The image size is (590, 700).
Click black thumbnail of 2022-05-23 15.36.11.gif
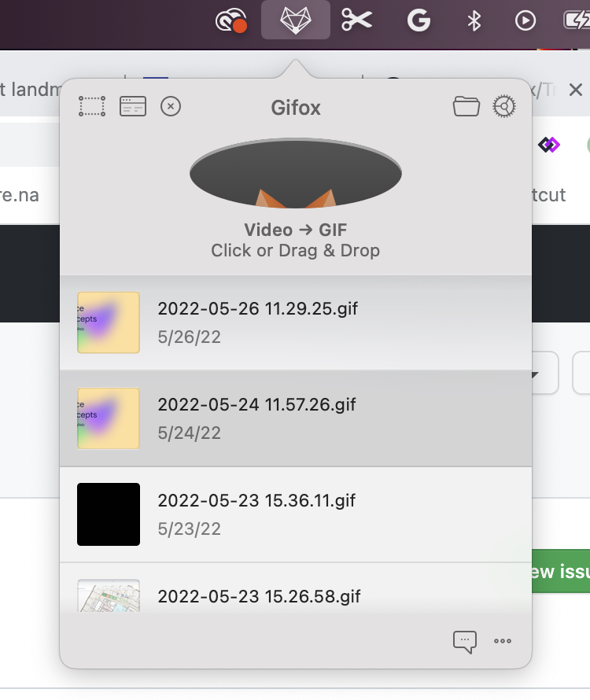[x=109, y=514]
